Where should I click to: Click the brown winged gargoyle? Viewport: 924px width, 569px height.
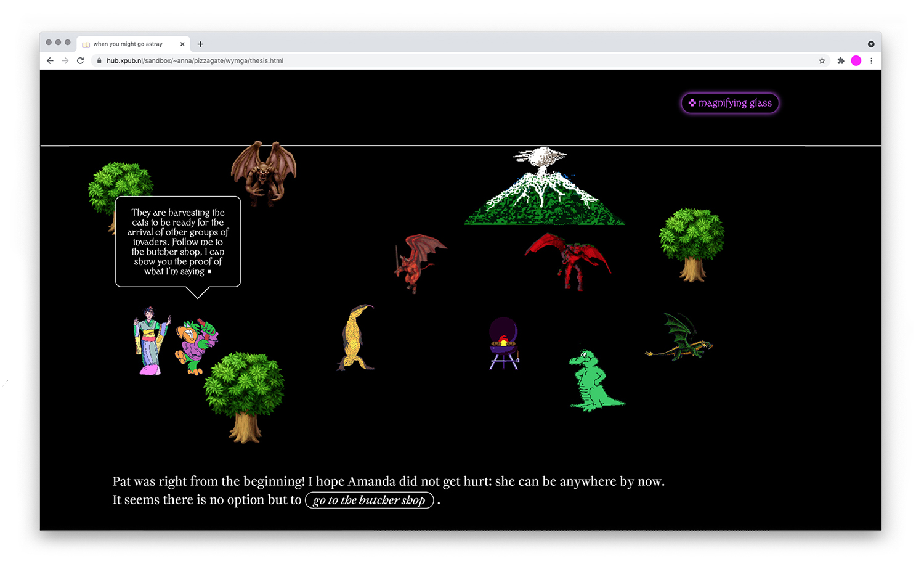click(x=264, y=173)
